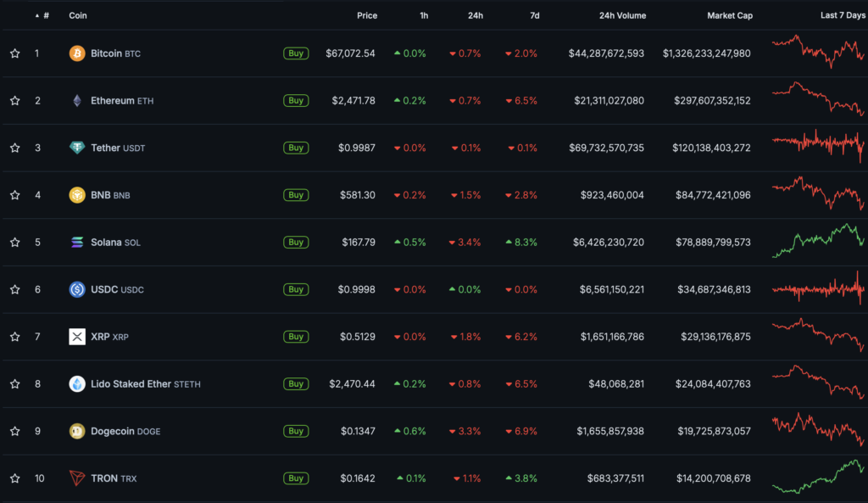
Task: Click the Bitcoin coin logo icon
Action: click(x=77, y=53)
